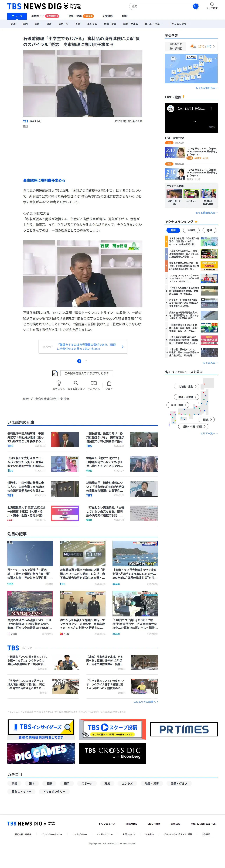Click the 話題・グルメ category chip near the footer
The width and height of the screenshot is (225, 868).
pos(179,783)
